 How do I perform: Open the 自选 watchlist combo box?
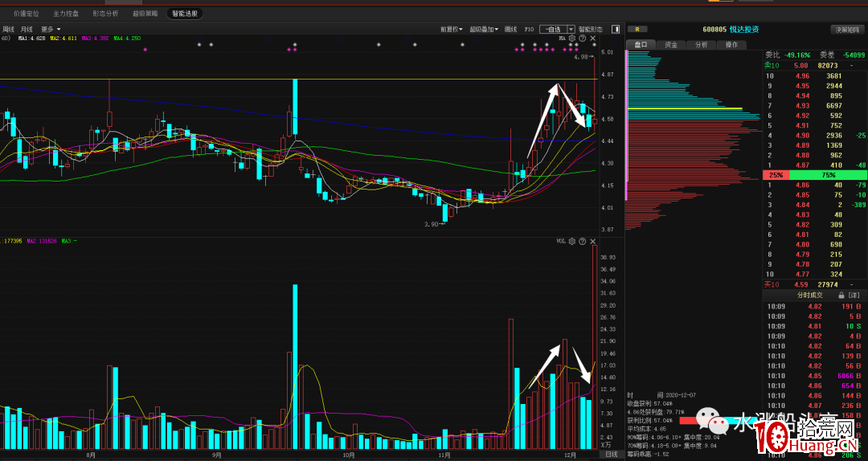(x=557, y=29)
